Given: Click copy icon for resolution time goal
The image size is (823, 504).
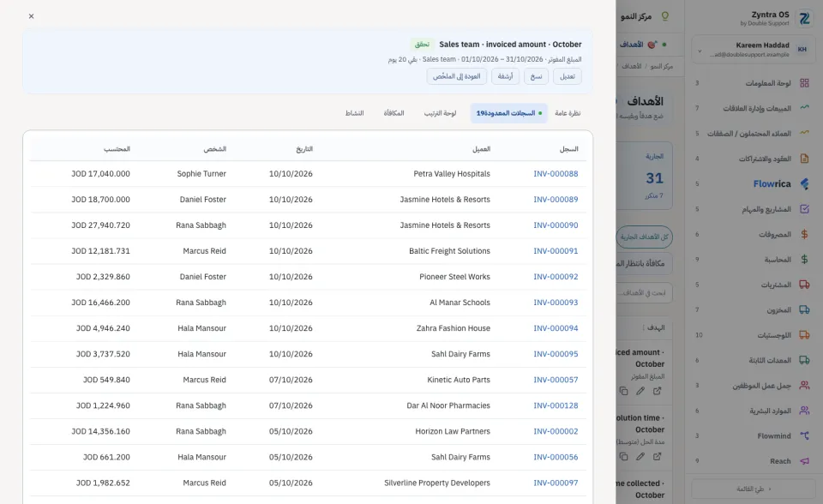Looking at the screenshot, I should (623, 457).
